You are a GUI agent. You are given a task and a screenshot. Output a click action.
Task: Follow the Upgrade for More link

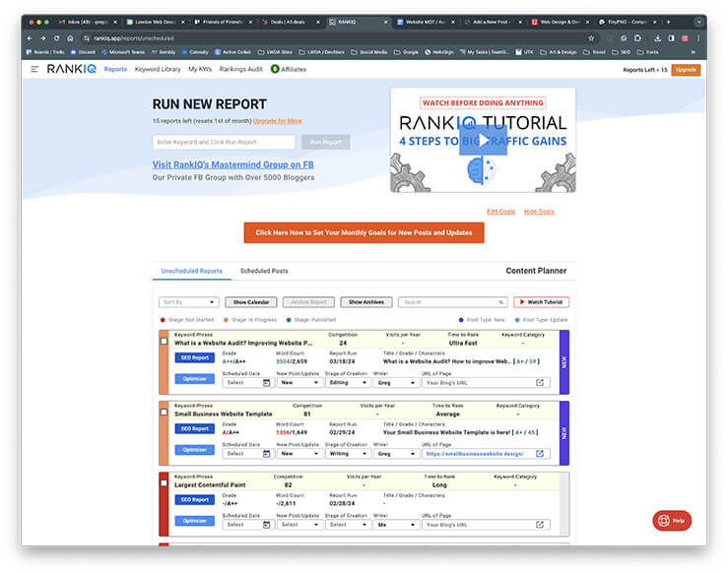tap(277, 121)
